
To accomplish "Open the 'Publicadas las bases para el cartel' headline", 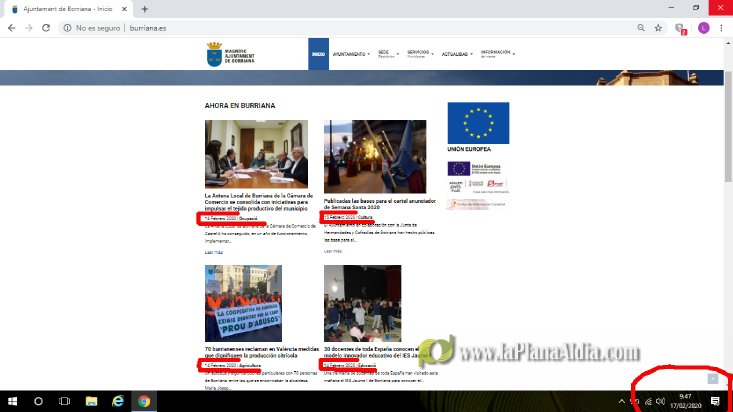I will click(x=380, y=204).
